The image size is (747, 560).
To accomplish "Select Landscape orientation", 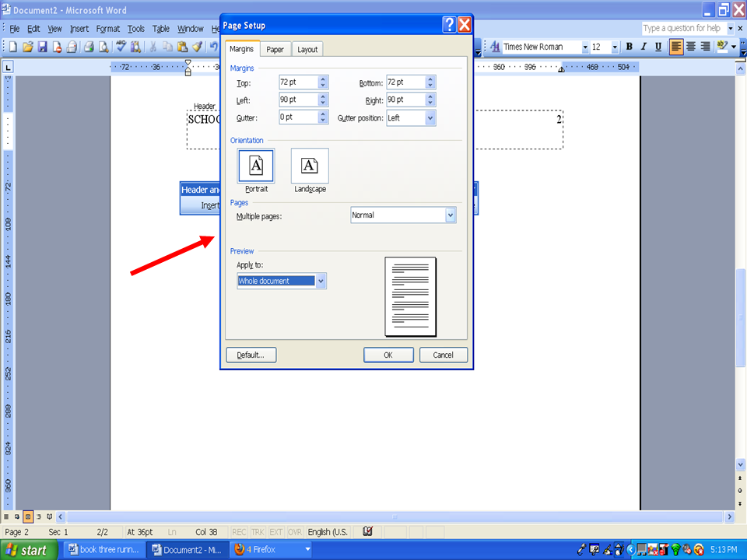I will (x=310, y=166).
